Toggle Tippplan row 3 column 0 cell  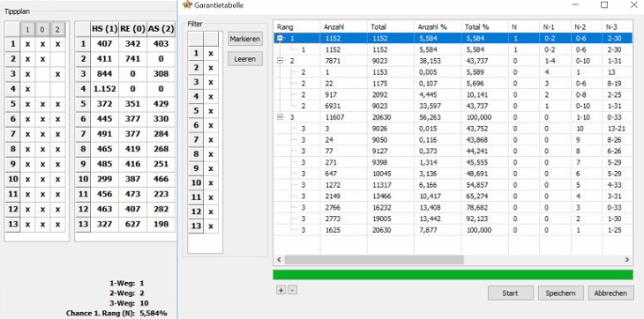[42, 74]
